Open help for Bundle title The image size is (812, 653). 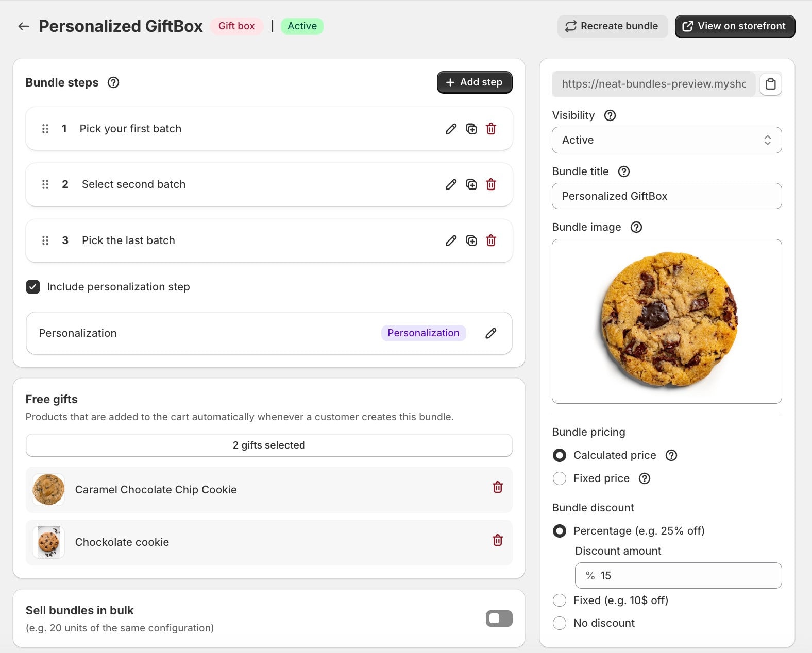click(x=624, y=171)
